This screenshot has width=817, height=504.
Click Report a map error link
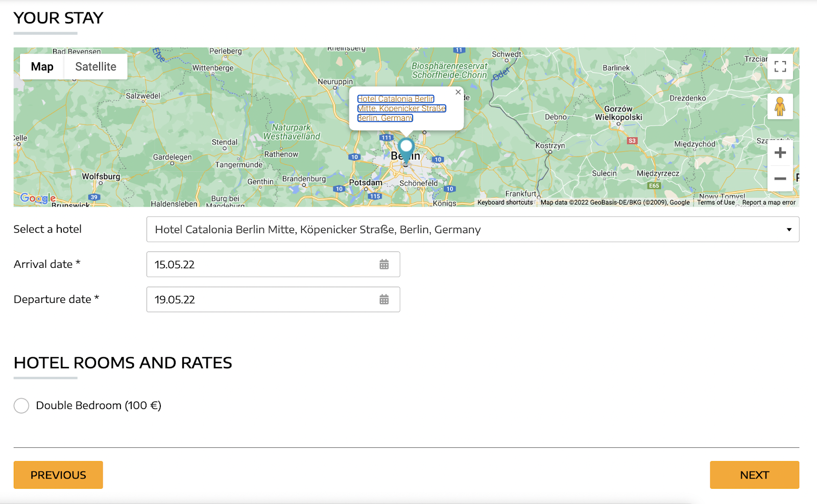pyautogui.click(x=768, y=203)
